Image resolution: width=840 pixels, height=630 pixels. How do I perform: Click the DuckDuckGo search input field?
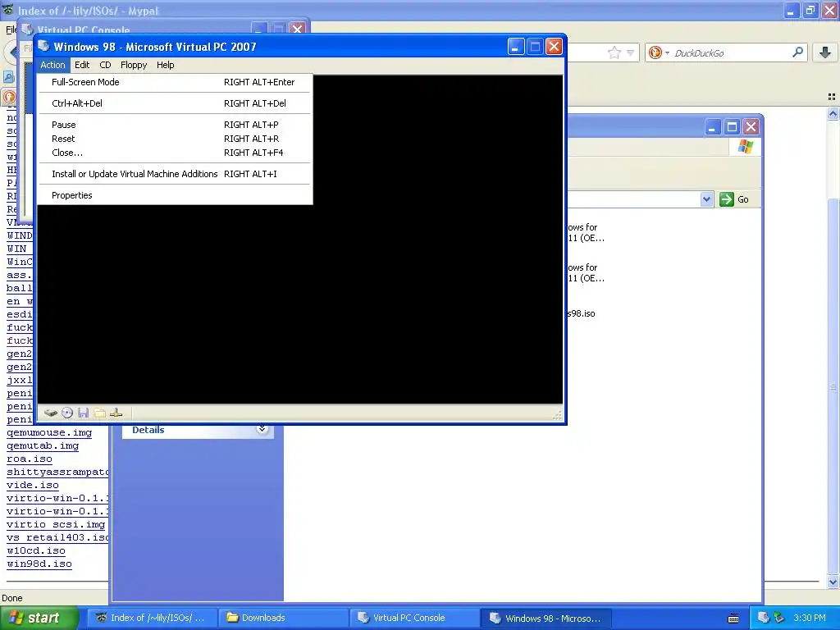click(x=731, y=53)
